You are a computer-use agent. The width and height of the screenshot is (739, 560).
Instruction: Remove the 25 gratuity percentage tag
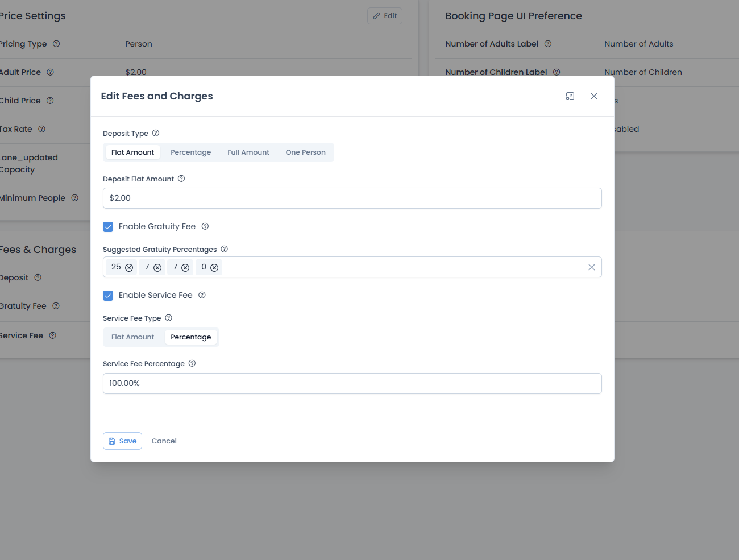point(129,268)
